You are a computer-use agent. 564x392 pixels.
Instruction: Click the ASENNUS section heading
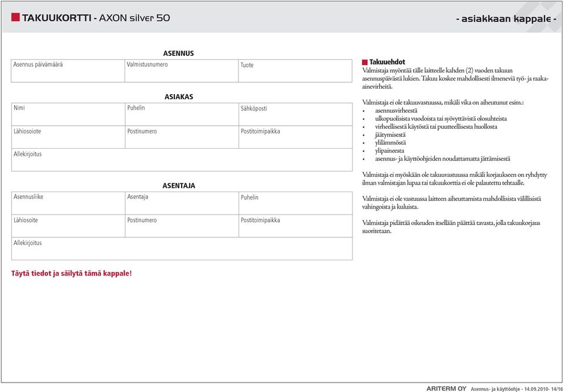[179, 53]
